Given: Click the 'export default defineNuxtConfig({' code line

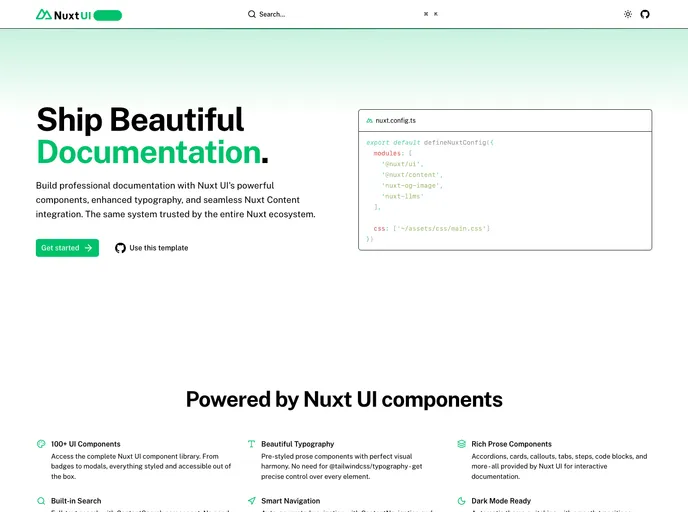Looking at the screenshot, I should tap(430, 143).
